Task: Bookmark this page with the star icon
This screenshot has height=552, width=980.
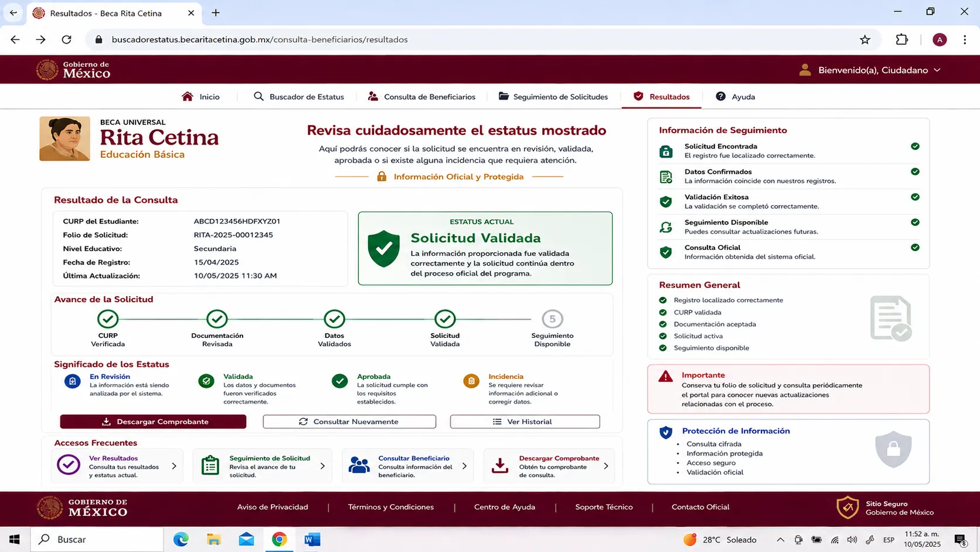Action: click(x=865, y=39)
